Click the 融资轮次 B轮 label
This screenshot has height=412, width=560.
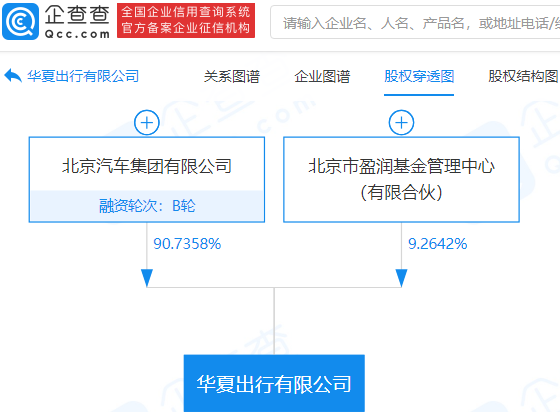pos(147,206)
